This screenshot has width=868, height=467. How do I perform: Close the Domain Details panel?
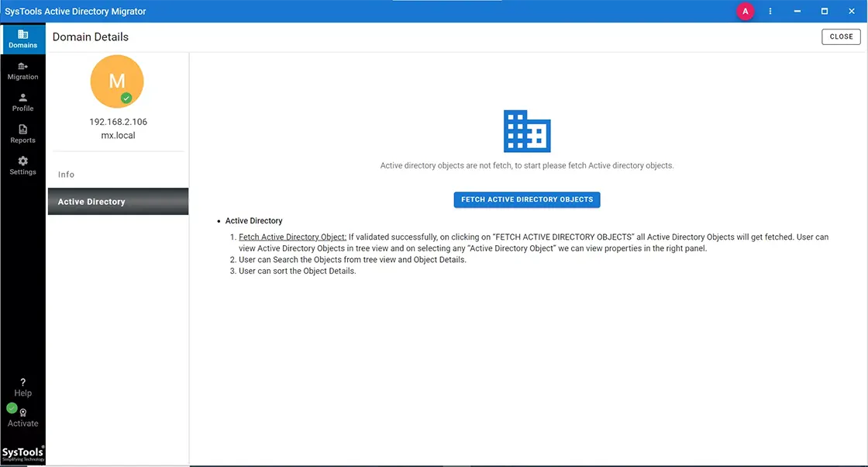pos(841,36)
